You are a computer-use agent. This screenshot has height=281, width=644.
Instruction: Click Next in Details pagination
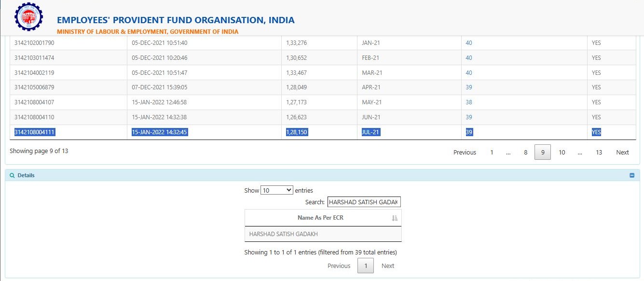387,266
